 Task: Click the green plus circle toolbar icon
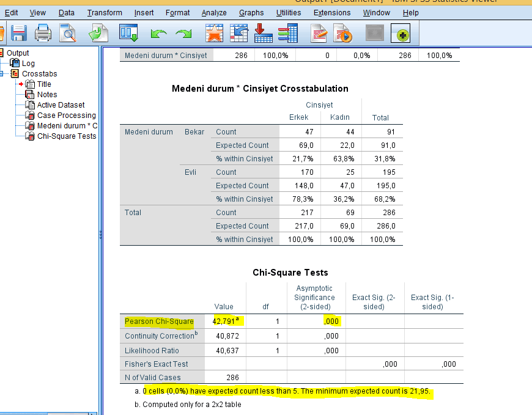(x=402, y=34)
